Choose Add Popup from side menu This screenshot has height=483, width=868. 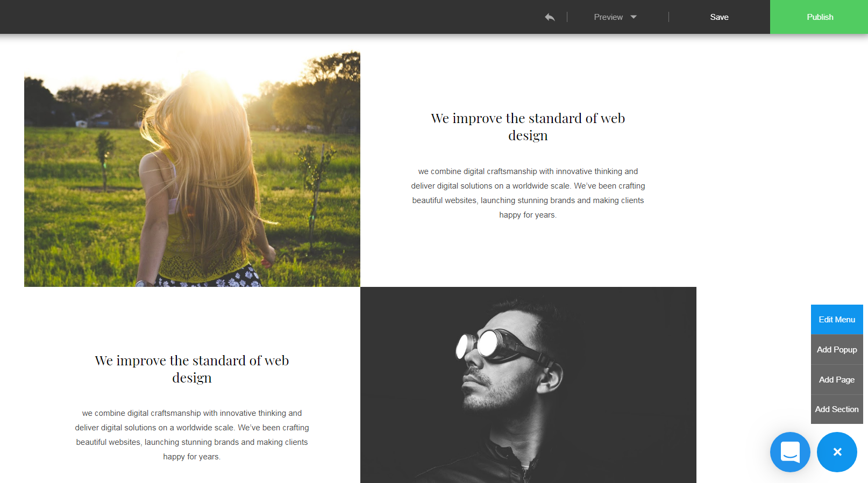(x=837, y=349)
